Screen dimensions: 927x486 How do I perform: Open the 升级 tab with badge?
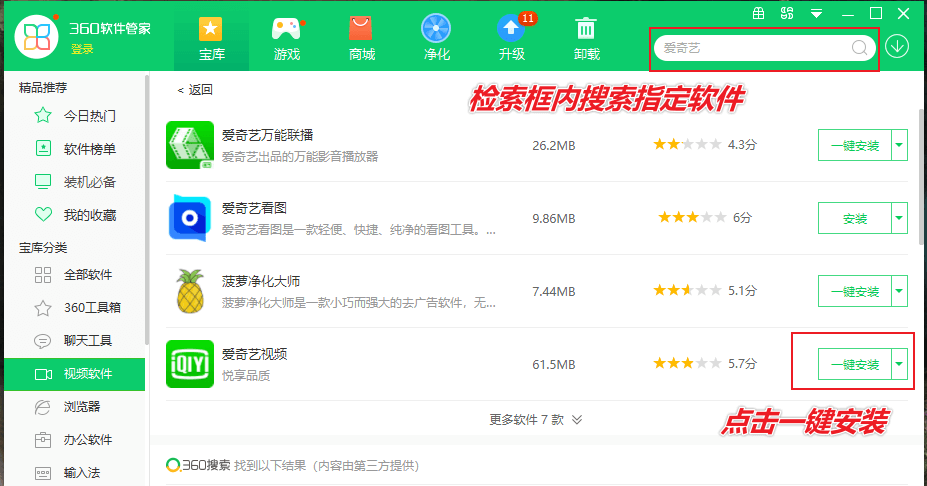(x=512, y=39)
